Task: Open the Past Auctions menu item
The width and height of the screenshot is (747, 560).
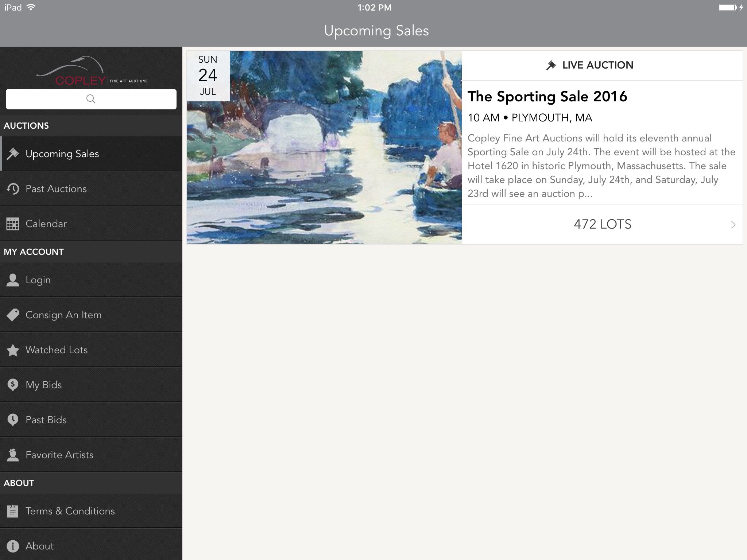Action: (x=56, y=189)
